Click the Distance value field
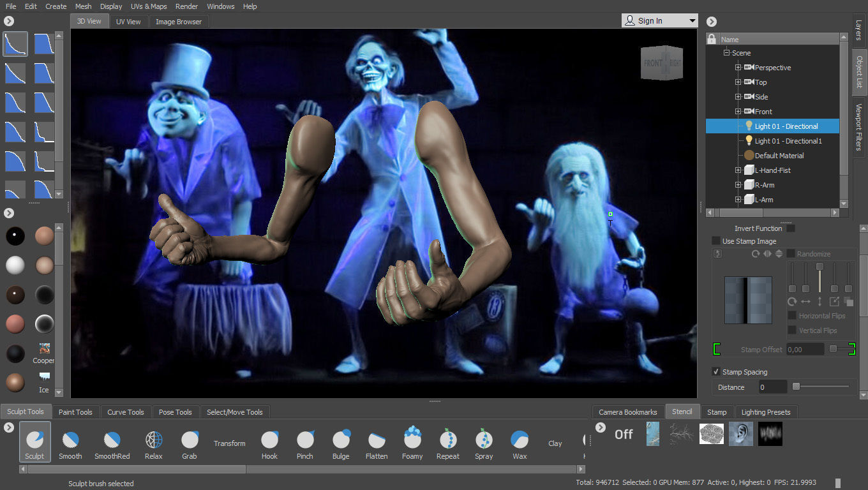Viewport: 868px width, 490px height. 772,387
